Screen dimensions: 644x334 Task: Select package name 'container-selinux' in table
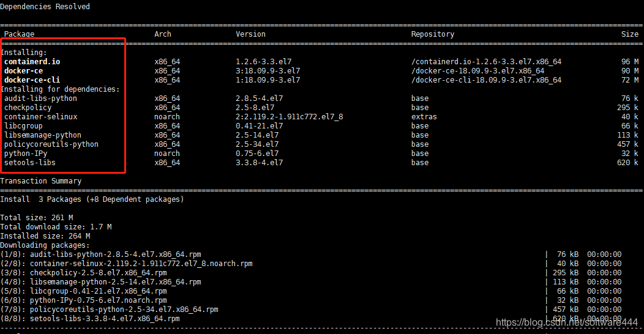40,116
